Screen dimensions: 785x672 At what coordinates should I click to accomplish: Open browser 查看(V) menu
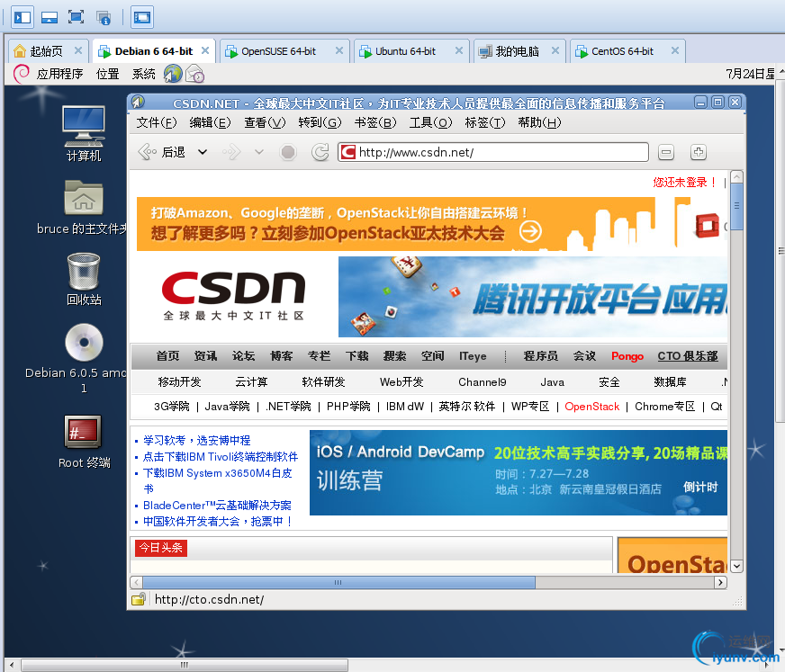[x=265, y=122]
